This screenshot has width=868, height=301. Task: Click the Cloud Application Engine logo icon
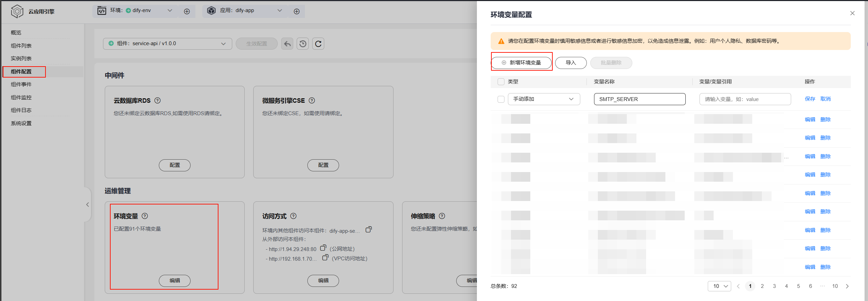[x=17, y=11]
